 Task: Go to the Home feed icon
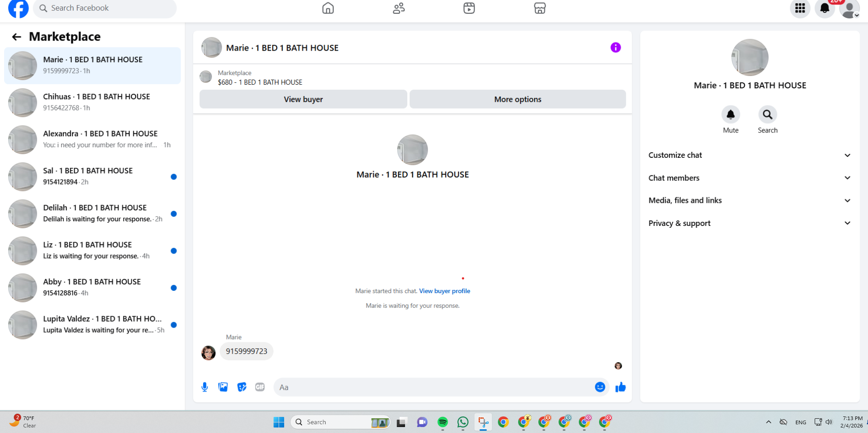pos(328,8)
